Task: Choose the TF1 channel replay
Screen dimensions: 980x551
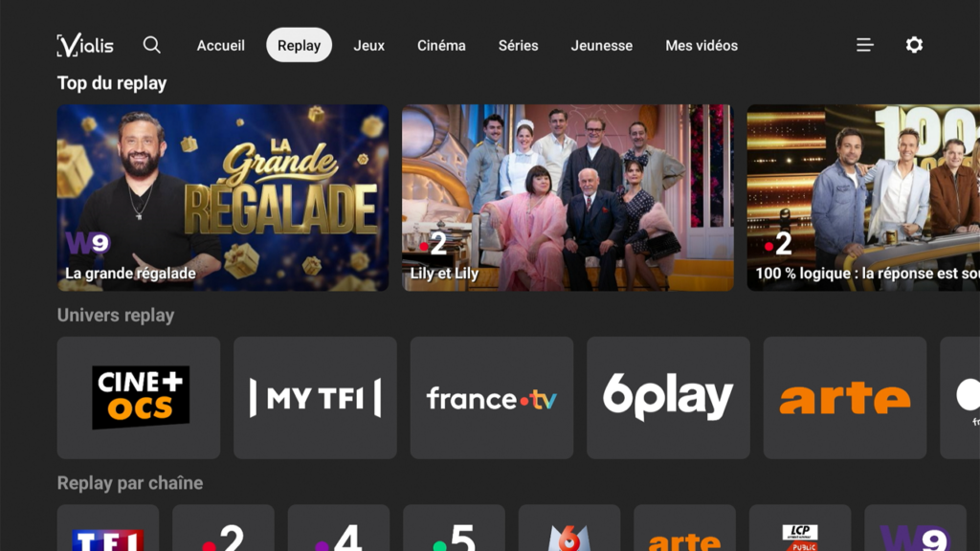Action: pos(108,528)
